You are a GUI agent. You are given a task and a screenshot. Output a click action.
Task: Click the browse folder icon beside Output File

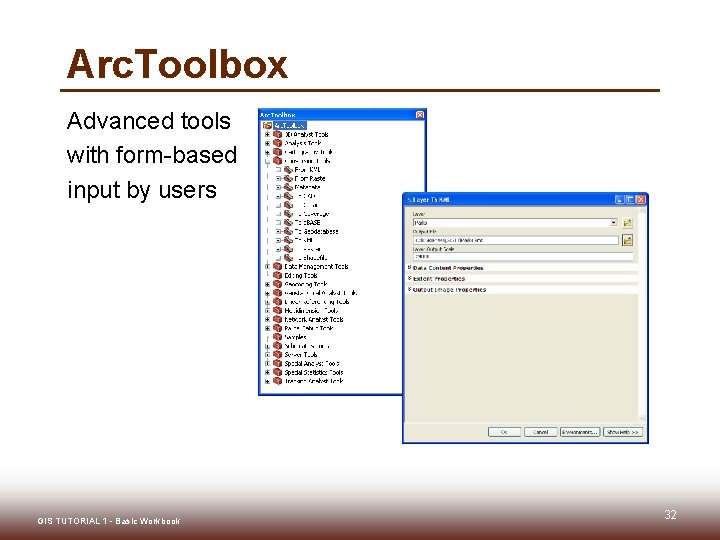coord(627,240)
